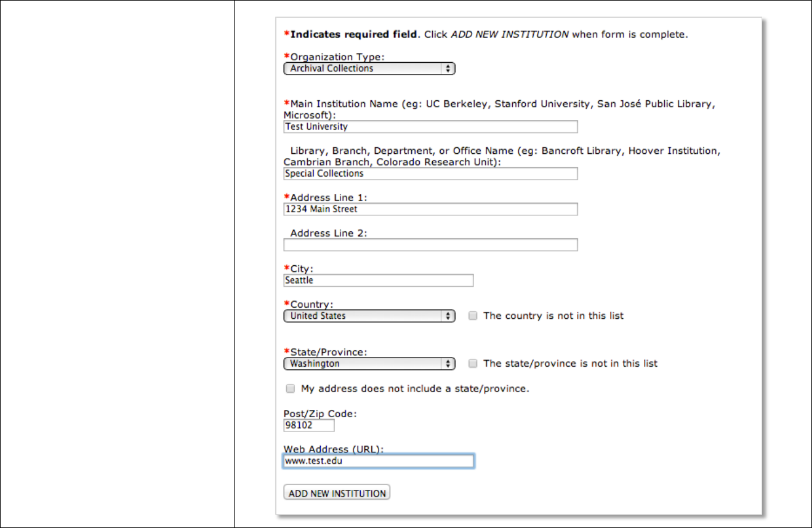Tick 'The state/province is not in this list'
The image size is (812, 528).
pyautogui.click(x=473, y=364)
